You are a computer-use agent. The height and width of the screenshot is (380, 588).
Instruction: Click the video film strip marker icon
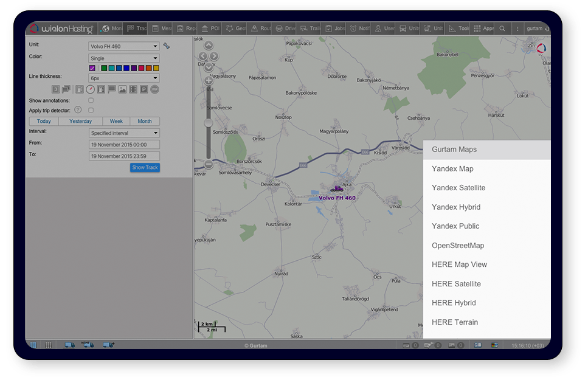(x=133, y=89)
